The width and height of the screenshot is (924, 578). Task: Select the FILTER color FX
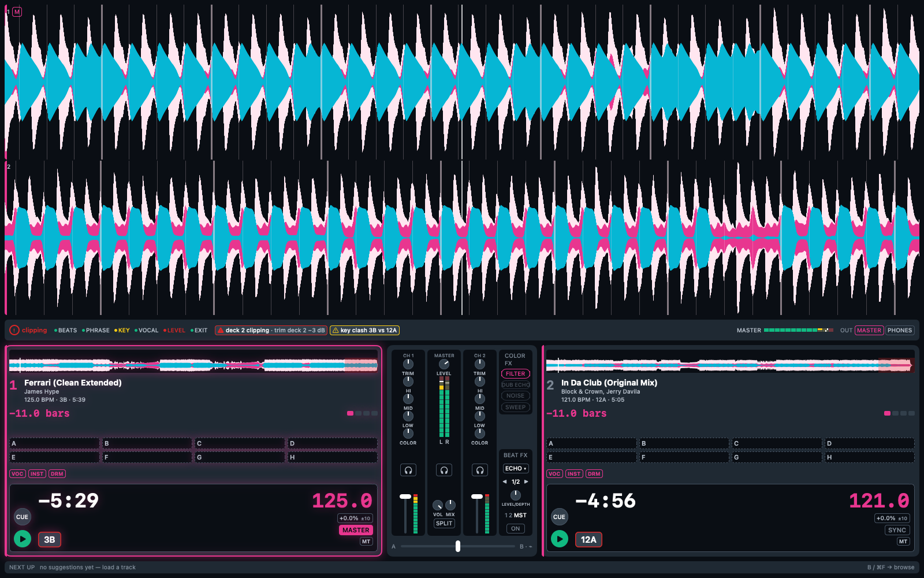[x=516, y=374]
